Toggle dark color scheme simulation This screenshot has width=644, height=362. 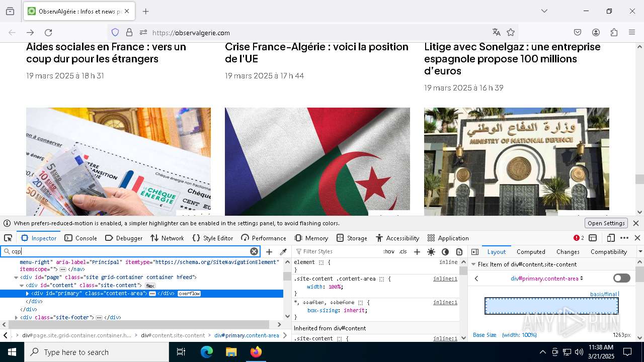click(x=445, y=251)
